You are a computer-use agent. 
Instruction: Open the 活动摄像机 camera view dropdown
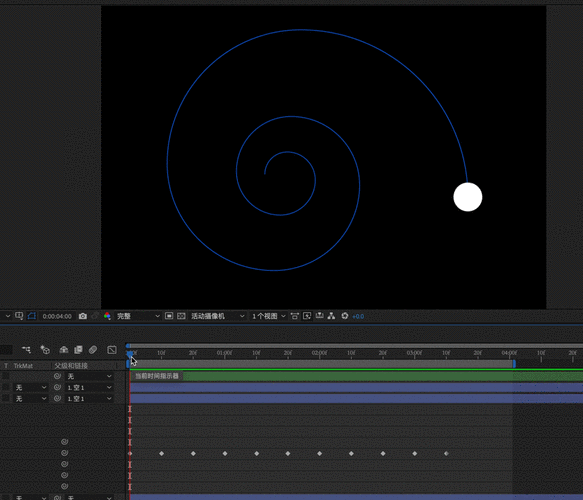pyautogui.click(x=218, y=316)
